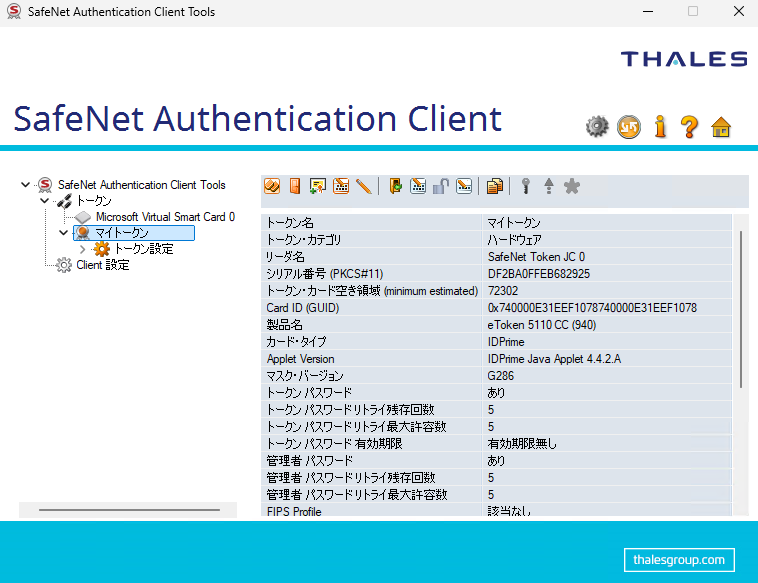Click the open padlock Unlock Token icon
Viewport: 758px width, 583px height.
(441, 186)
